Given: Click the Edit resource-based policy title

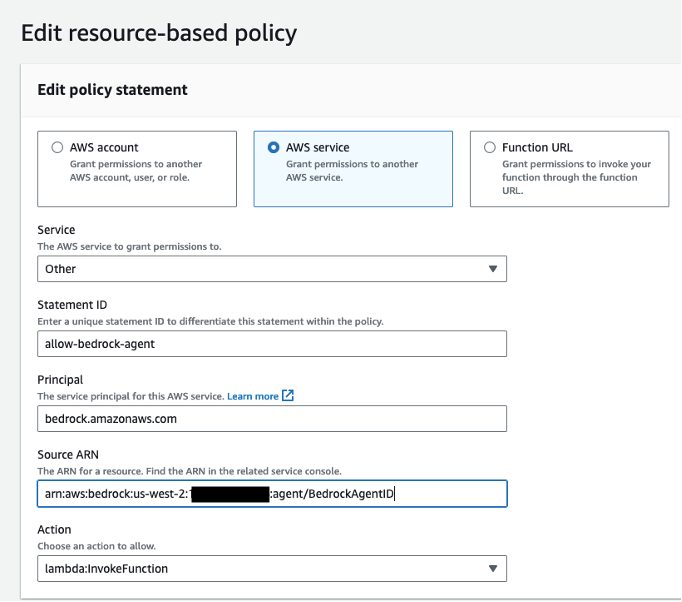Looking at the screenshot, I should (159, 33).
